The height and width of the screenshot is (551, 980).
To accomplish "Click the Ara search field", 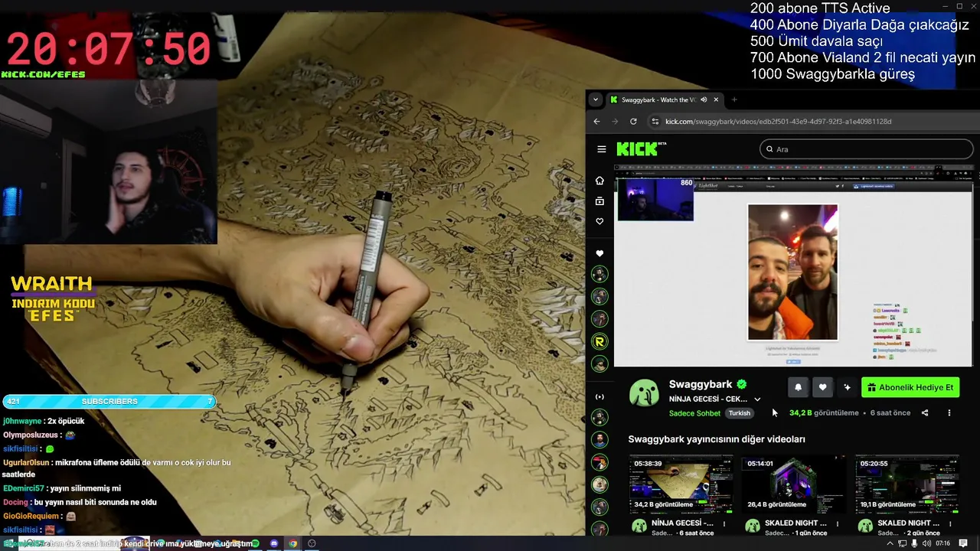I will (x=867, y=149).
